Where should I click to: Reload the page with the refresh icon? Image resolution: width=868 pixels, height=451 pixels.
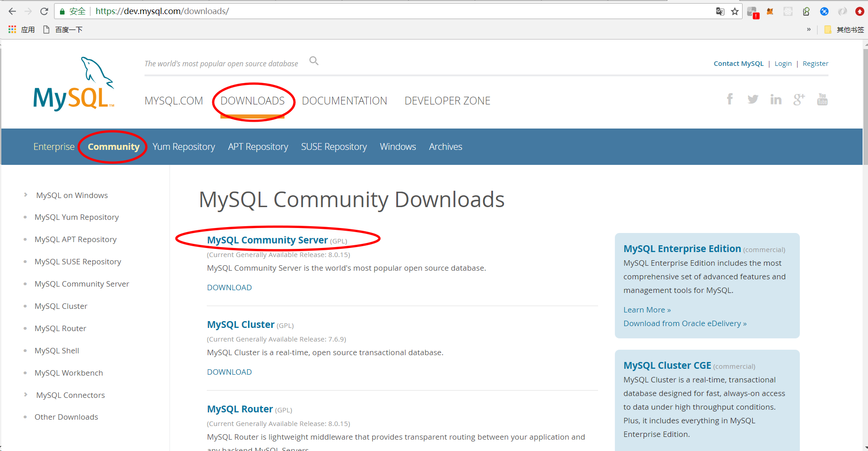coord(44,11)
